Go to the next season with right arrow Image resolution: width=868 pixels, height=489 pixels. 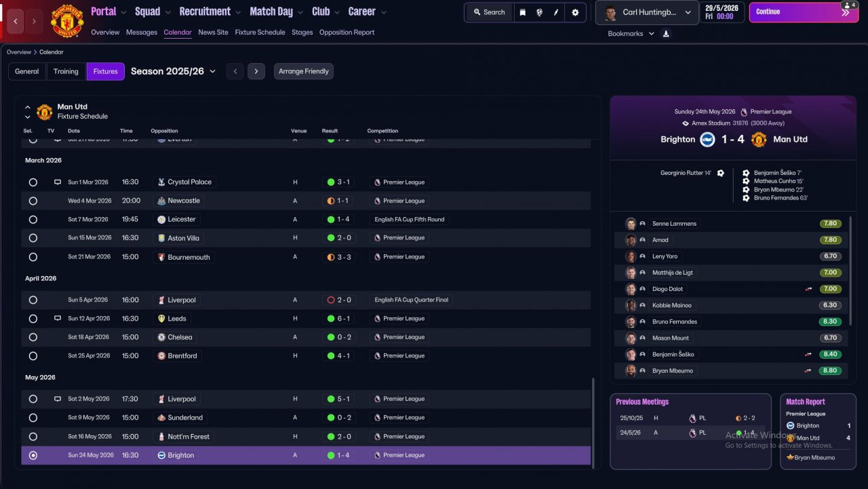click(x=256, y=71)
